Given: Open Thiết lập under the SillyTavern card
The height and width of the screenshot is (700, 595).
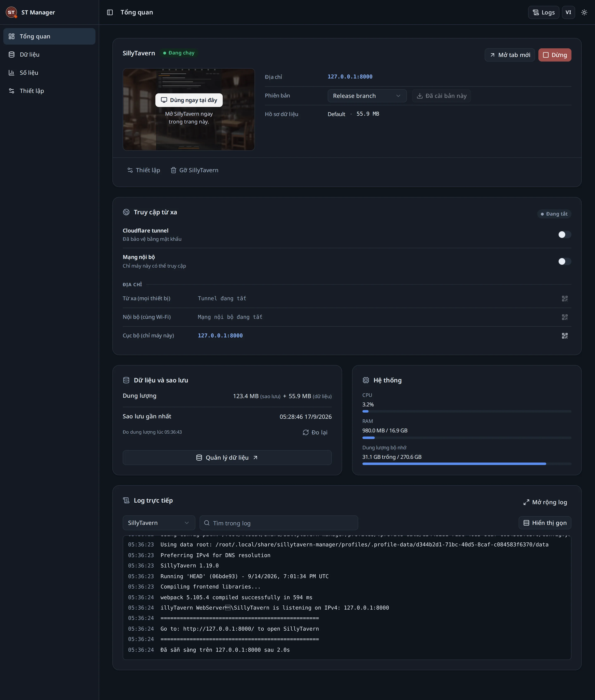Looking at the screenshot, I should tap(143, 170).
